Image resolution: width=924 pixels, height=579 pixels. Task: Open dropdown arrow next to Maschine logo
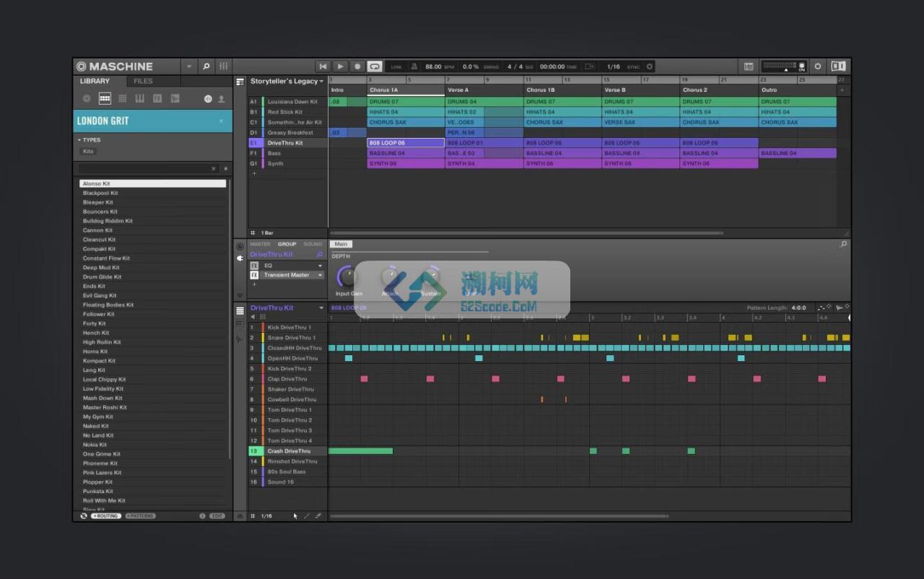point(189,66)
